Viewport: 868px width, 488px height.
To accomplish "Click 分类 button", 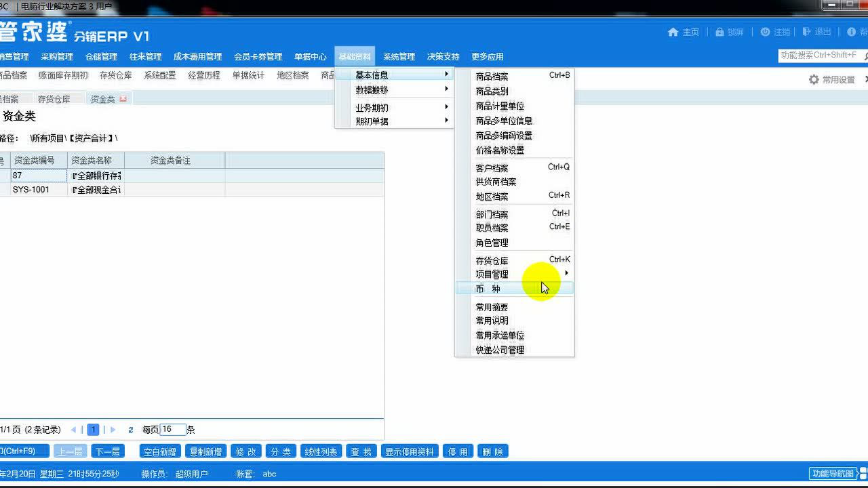I will click(x=281, y=451).
